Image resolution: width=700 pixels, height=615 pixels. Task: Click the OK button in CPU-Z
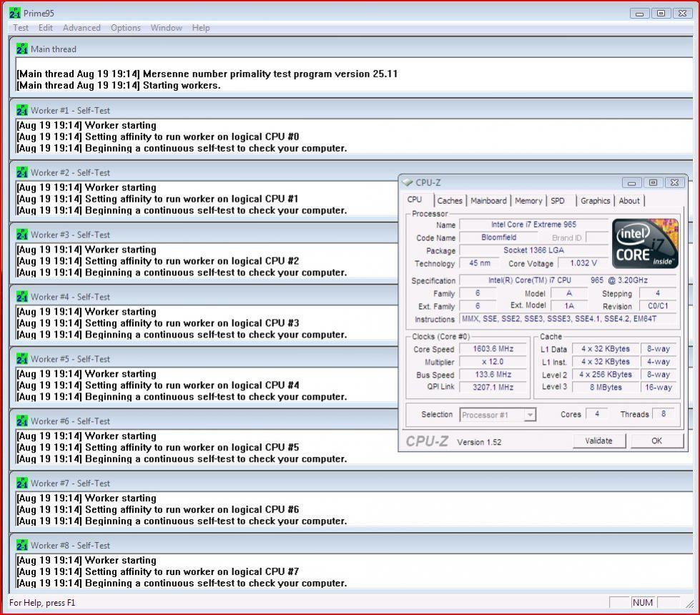pyautogui.click(x=656, y=441)
